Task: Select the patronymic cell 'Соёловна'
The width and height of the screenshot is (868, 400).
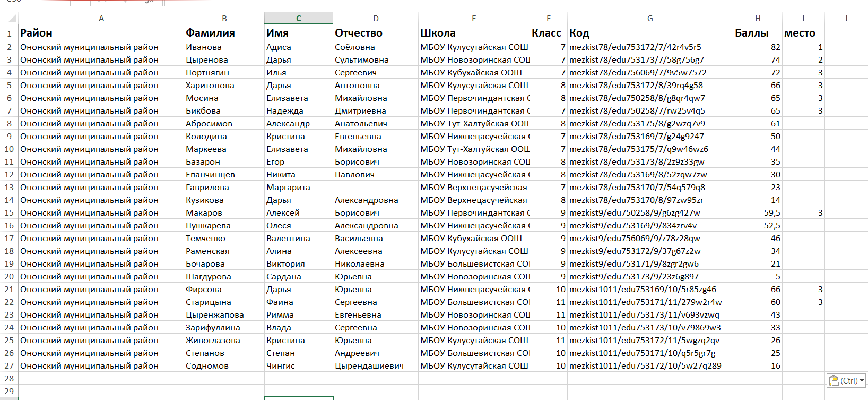Action: 376,47
